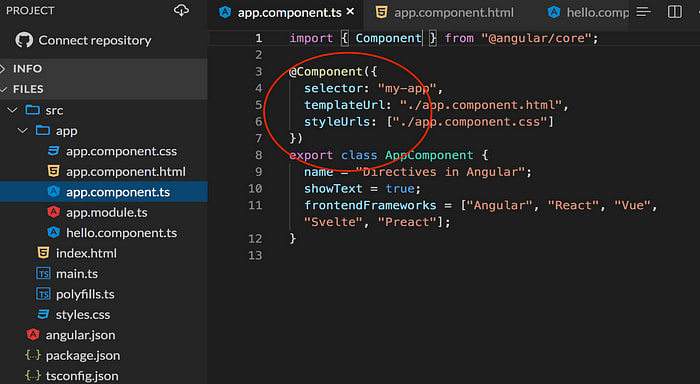Open the editor options lines icon
The width and height of the screenshot is (700, 384).
click(x=643, y=12)
